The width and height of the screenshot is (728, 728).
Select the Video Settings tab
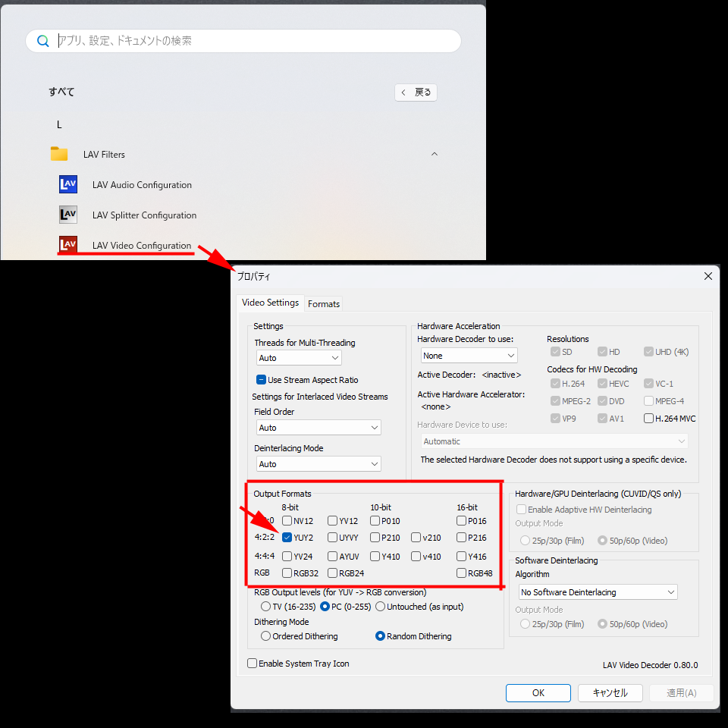pyautogui.click(x=270, y=303)
